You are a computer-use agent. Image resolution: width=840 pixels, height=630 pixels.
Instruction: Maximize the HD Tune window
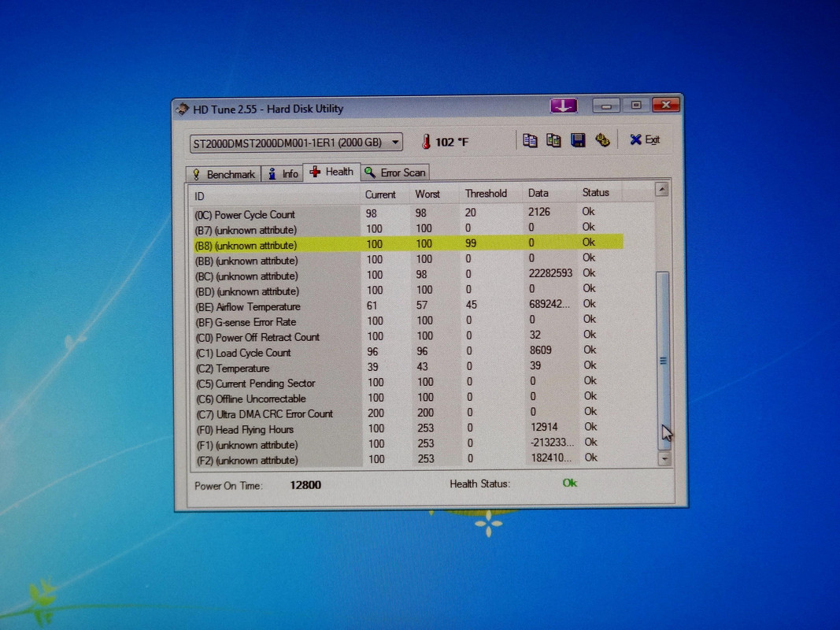tap(636, 105)
